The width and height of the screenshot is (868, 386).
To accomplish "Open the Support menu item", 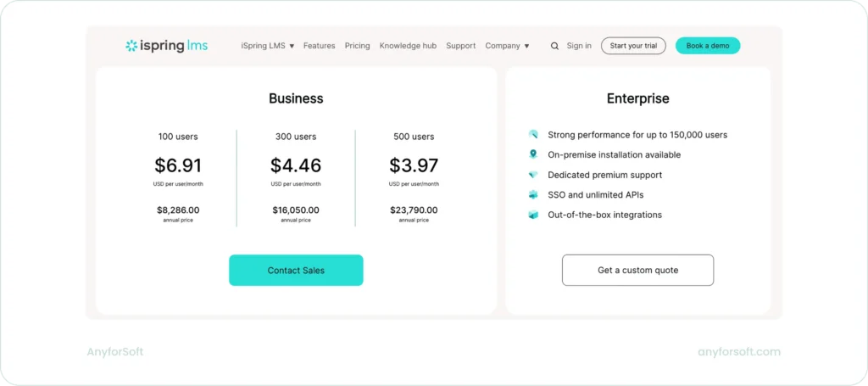I will coord(460,46).
